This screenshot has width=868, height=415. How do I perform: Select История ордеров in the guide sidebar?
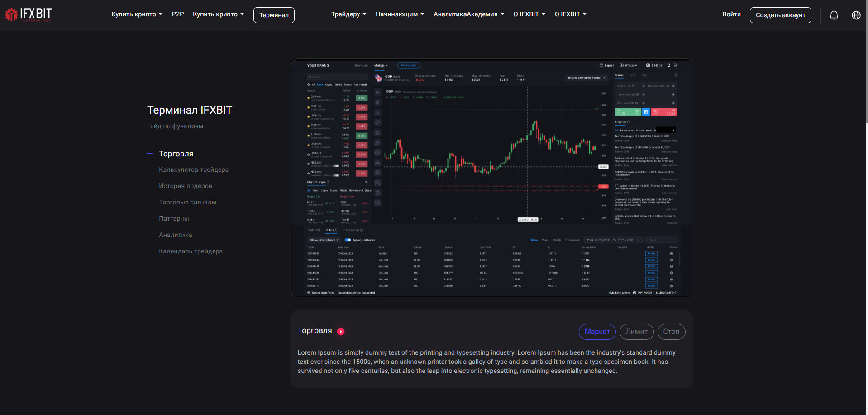(186, 186)
